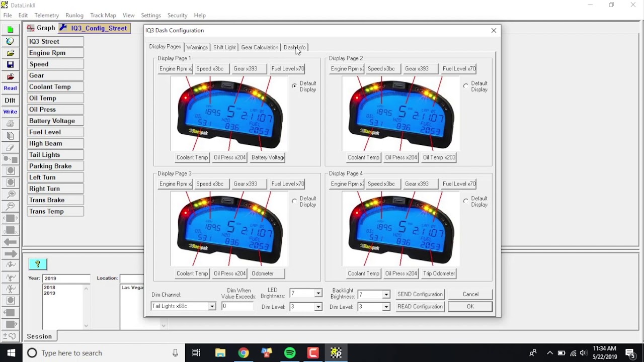Click the Session tab at bottom
Image resolution: width=644 pixels, height=362 pixels.
click(x=39, y=336)
